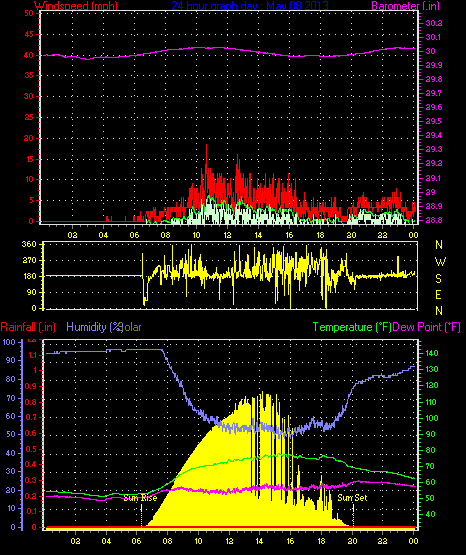This screenshot has width=466, height=555.
Task: Click the 45 value on windspeed axis
Action: [x=29, y=34]
